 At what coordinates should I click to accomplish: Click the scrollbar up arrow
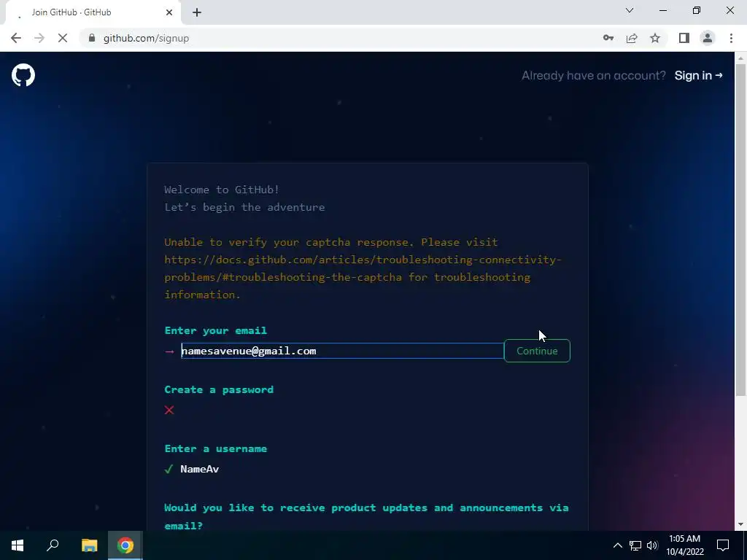click(741, 58)
